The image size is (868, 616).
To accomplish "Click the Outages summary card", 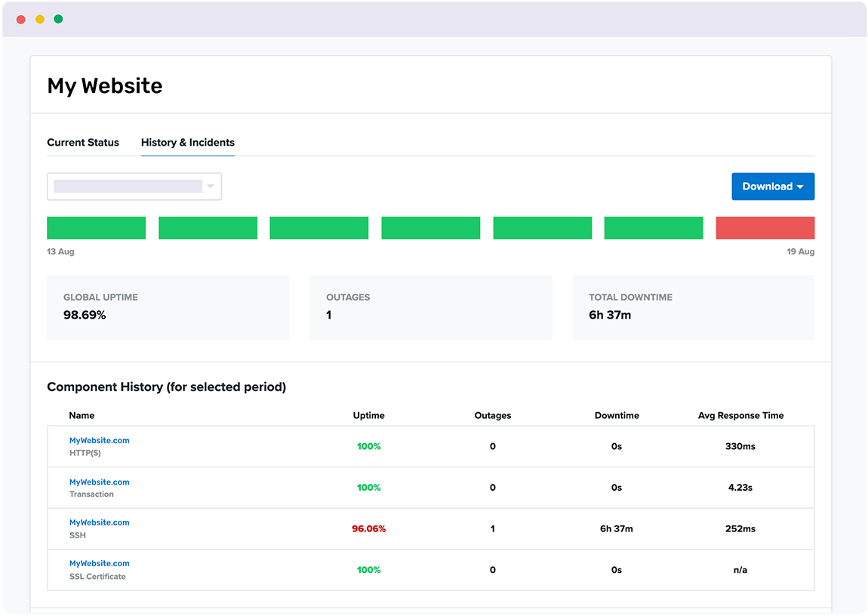I will (430, 306).
